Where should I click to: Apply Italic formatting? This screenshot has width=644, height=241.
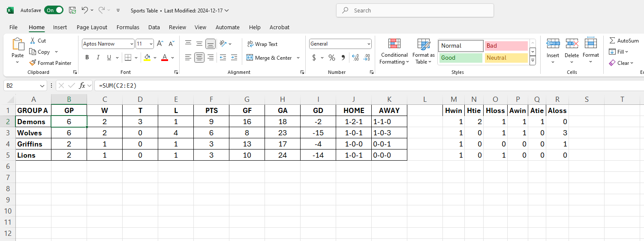click(98, 58)
